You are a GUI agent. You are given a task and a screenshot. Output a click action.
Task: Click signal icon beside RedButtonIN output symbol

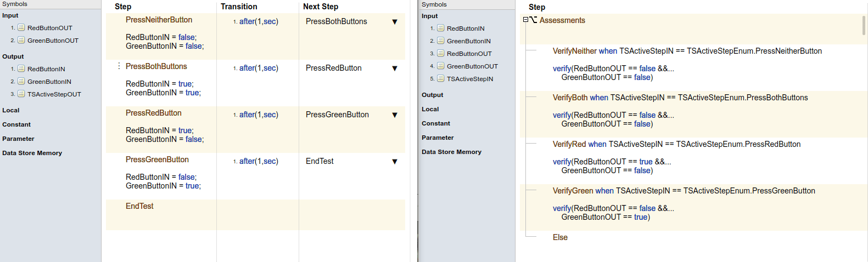click(21, 69)
